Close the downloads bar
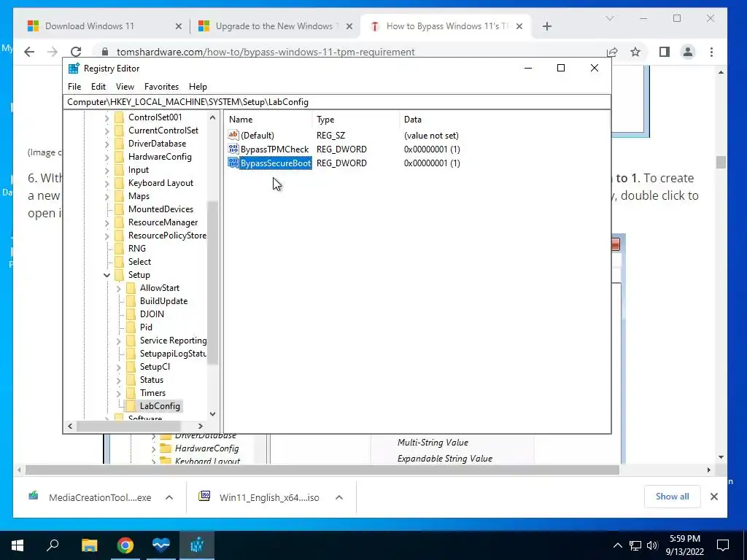The image size is (747, 560). [x=713, y=497]
